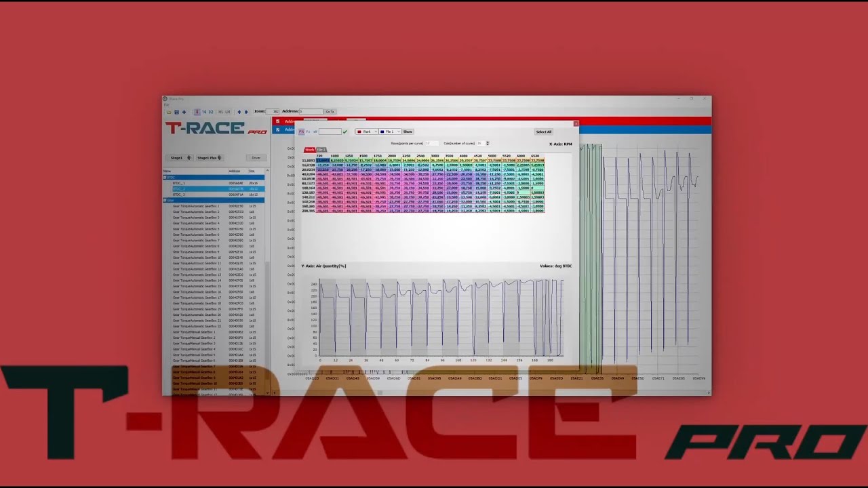The image size is (868, 488).
Task: Click the plus add icon in toolbar
Action: 184,112
